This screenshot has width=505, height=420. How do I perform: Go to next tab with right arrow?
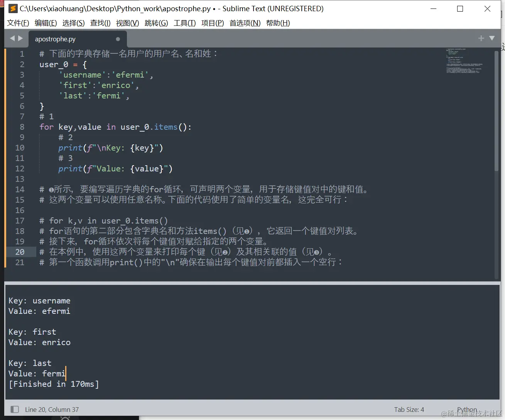20,38
